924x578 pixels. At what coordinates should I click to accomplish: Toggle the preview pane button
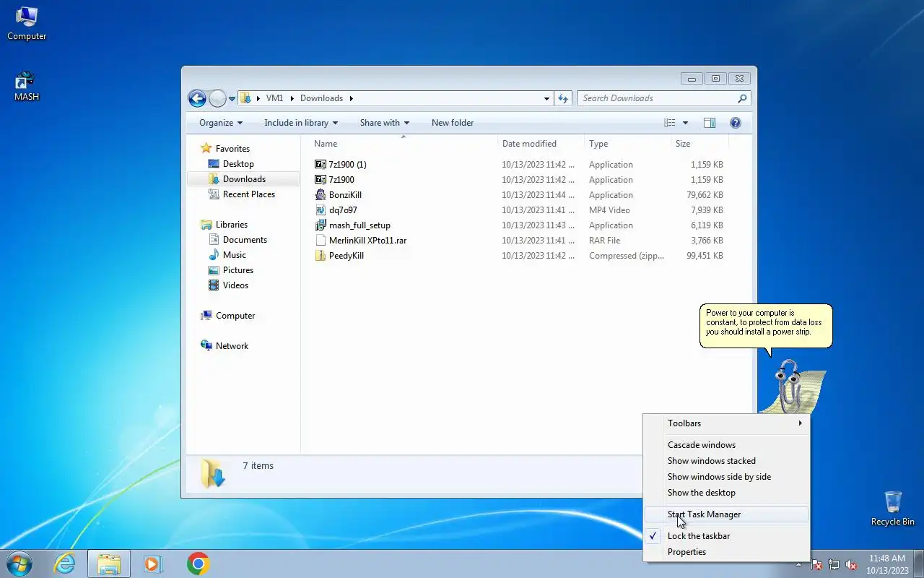pos(710,123)
